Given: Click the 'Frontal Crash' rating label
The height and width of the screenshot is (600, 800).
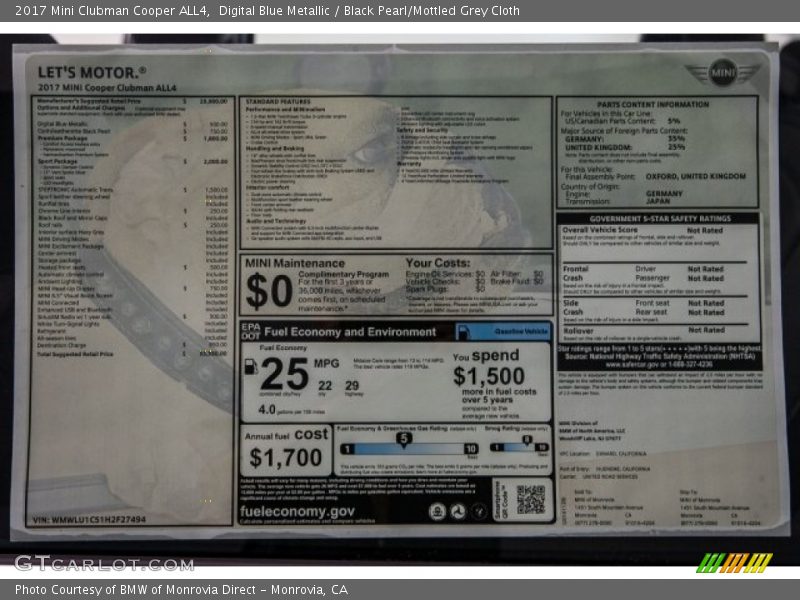Looking at the screenshot, I should [x=576, y=273].
